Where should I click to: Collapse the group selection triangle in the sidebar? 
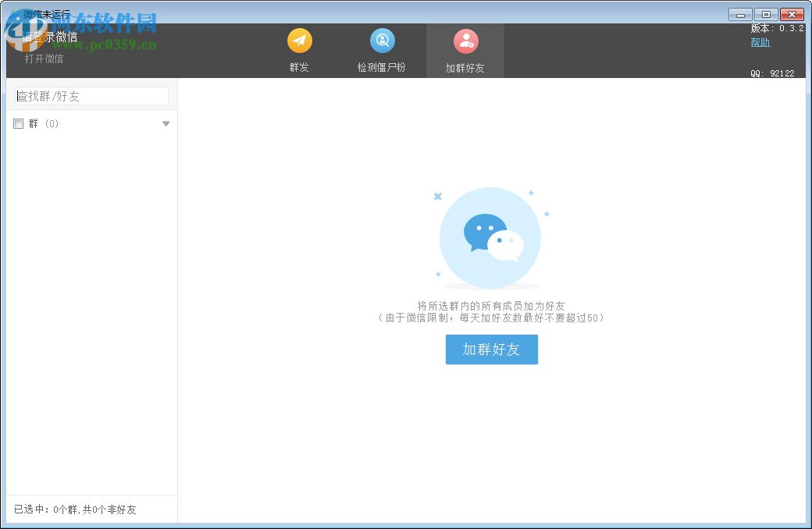point(166,123)
